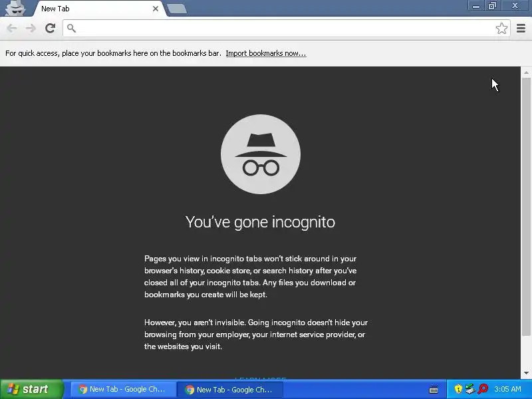Click the keyboard icon in the taskbar
The image size is (532, 399).
(434, 390)
